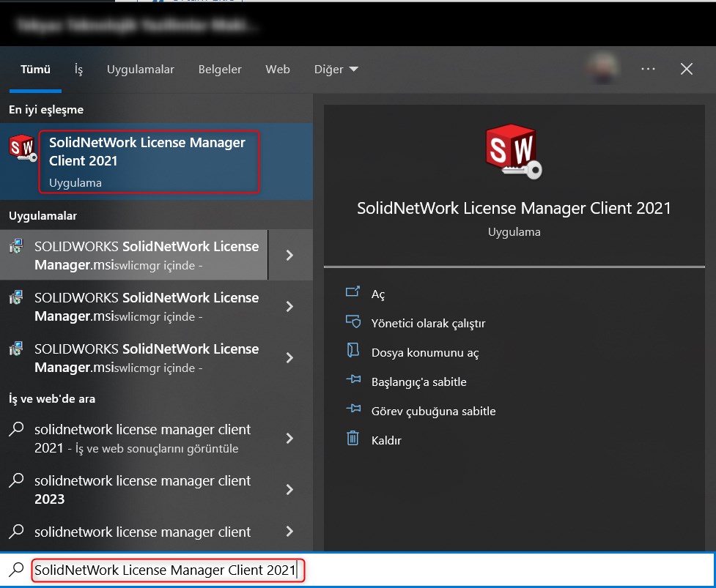Expand the Diğer dropdown filter
Viewport: 716px width, 588px height.
[336, 70]
